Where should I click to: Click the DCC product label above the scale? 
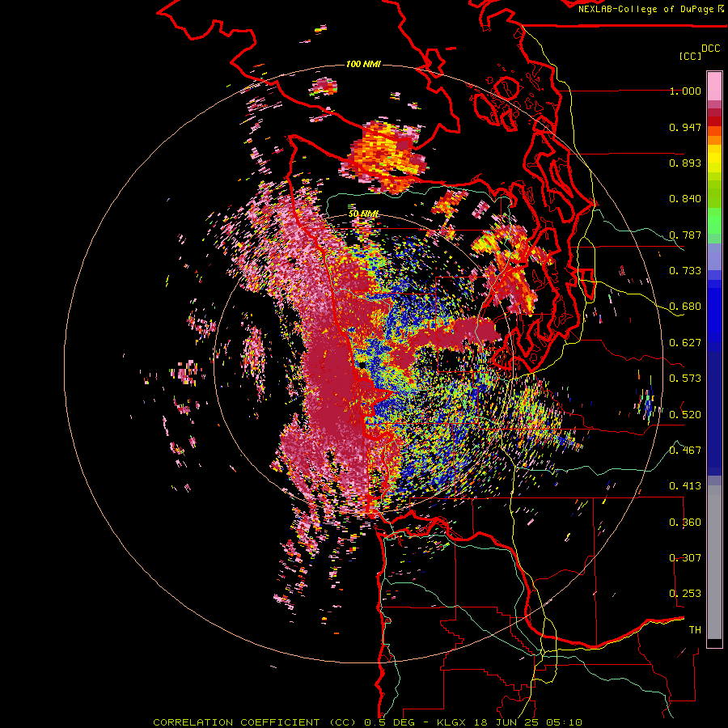[x=710, y=49]
